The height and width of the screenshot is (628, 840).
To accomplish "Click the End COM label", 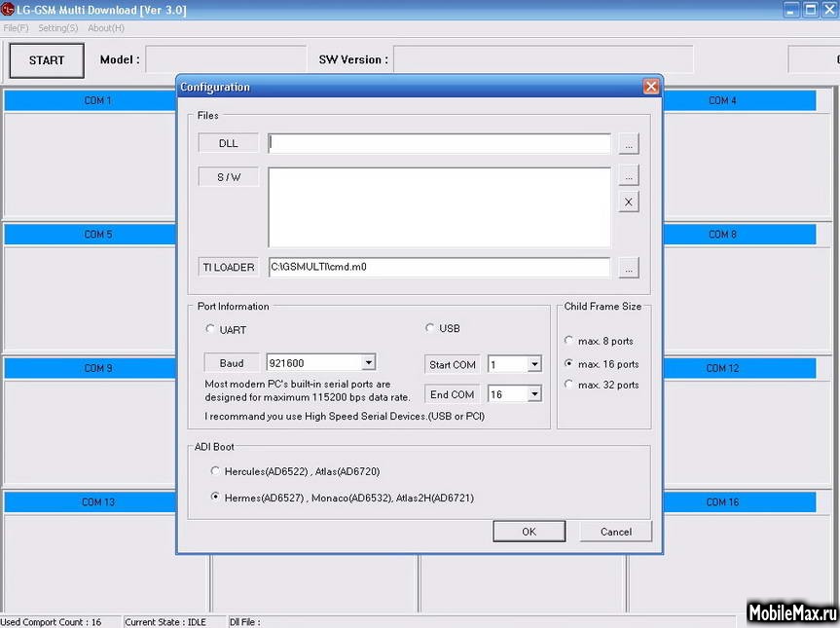I will coord(453,394).
